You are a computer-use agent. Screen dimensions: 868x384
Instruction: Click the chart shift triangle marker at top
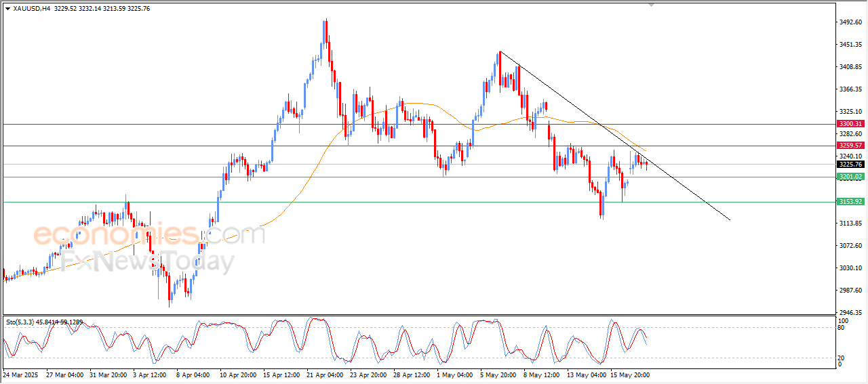[652, 5]
